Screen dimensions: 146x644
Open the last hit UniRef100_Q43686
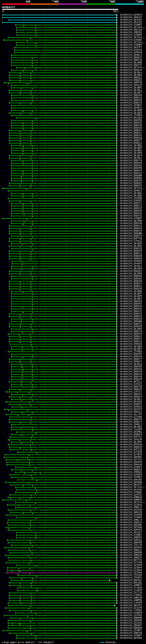click(131, 638)
